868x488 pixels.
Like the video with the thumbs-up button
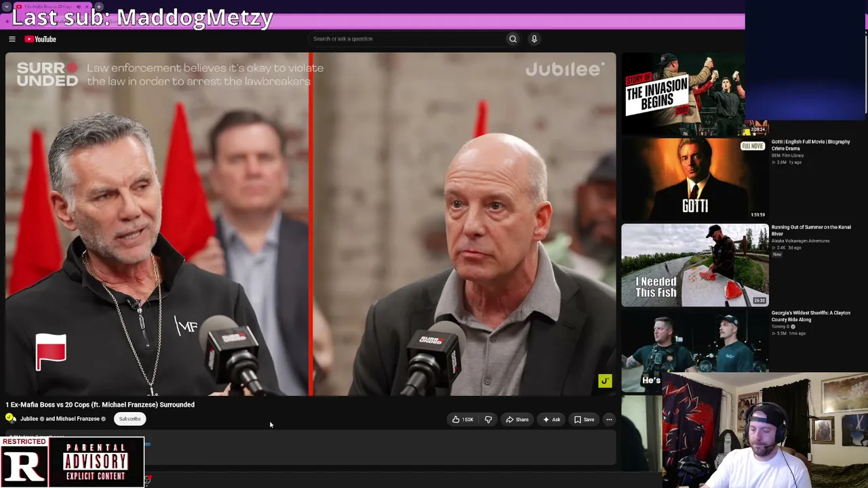pos(463,420)
